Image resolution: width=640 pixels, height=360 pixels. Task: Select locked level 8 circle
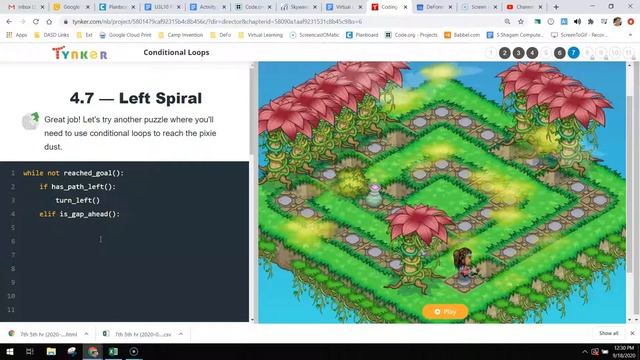(x=587, y=53)
